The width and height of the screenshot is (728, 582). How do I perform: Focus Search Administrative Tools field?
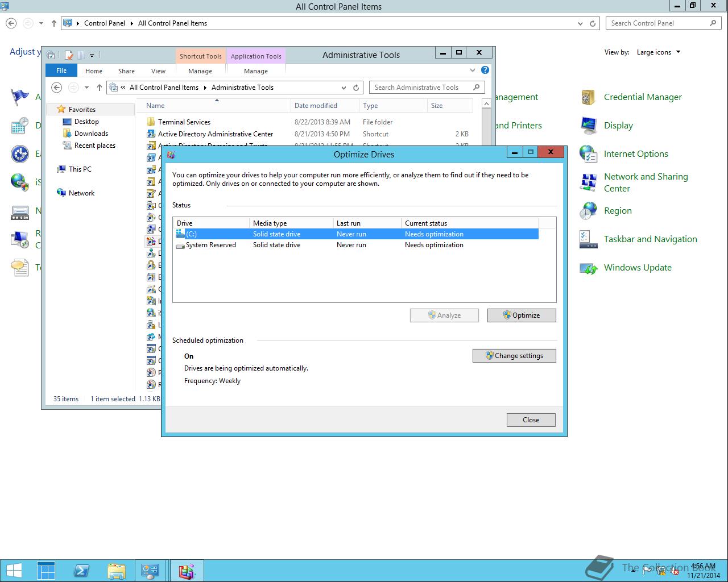(421, 88)
